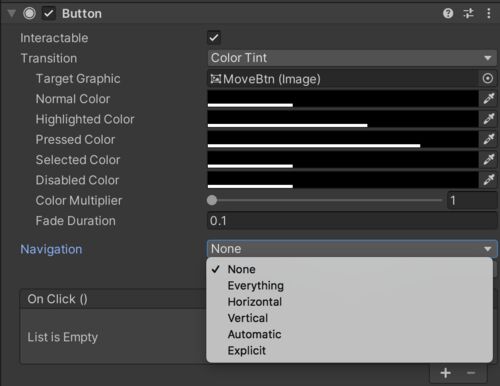The image size is (500, 386).
Task: Click the Button component script icon
Action: click(29, 13)
